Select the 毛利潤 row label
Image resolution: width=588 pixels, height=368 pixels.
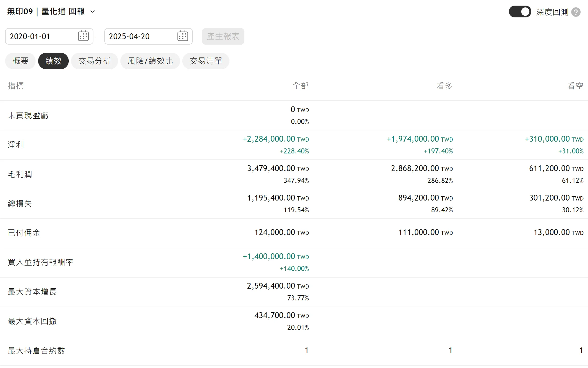click(20, 174)
